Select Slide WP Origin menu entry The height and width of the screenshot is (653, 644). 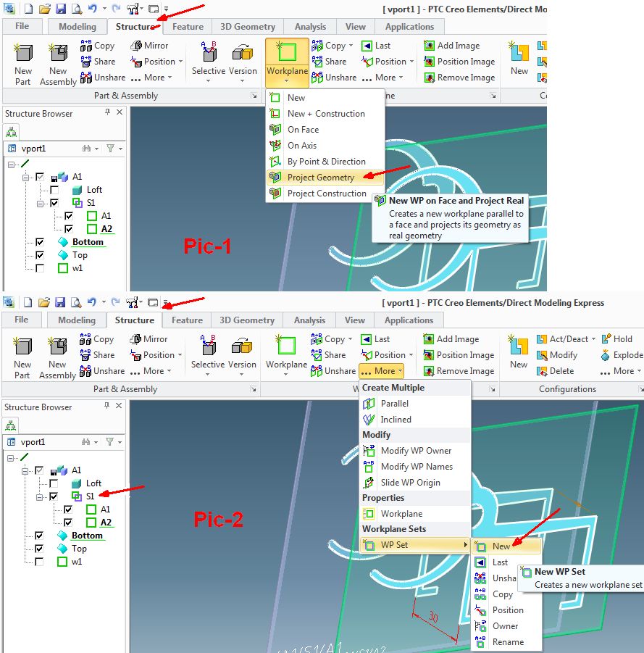(x=415, y=483)
